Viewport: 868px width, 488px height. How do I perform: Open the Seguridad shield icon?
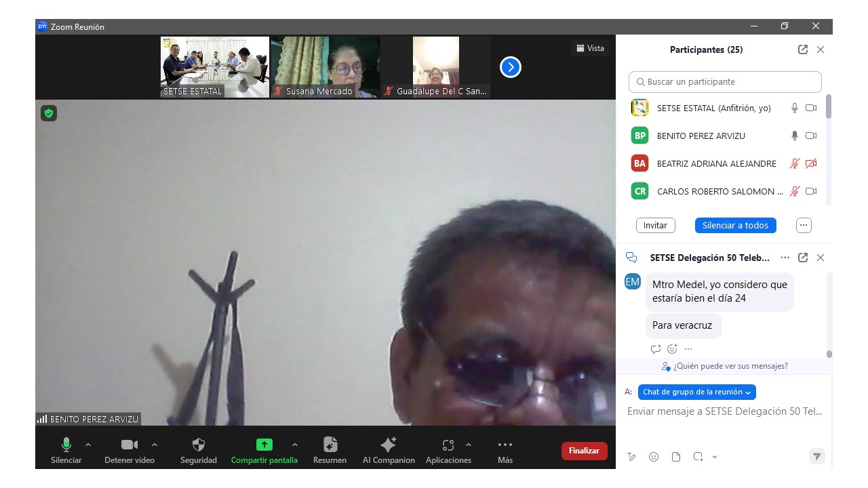tap(198, 445)
